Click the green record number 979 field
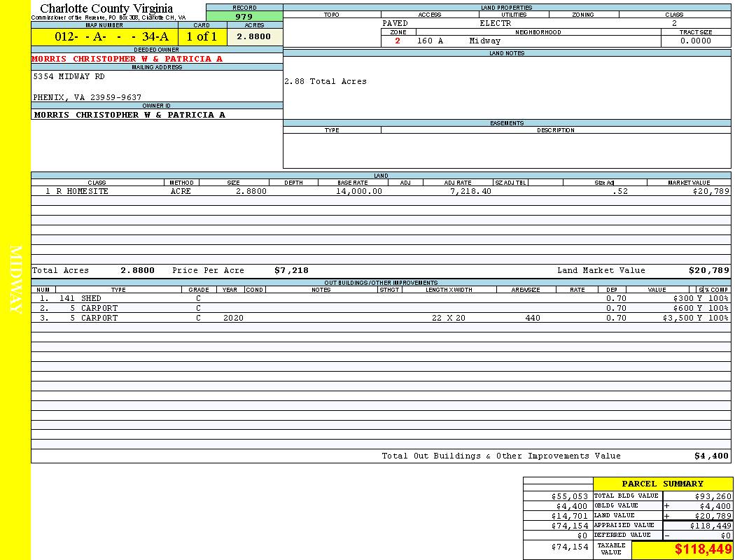The image size is (735, 560). pyautogui.click(x=244, y=17)
